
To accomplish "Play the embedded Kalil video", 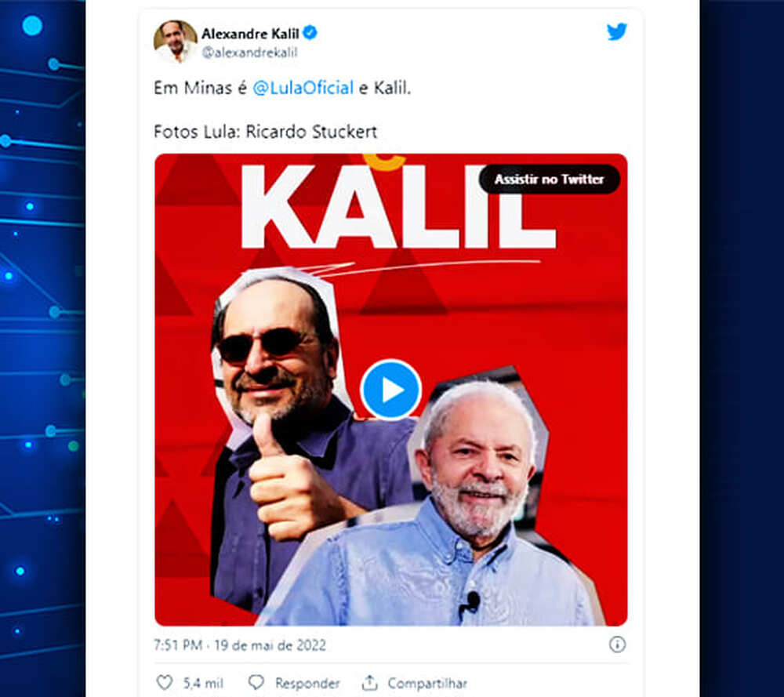I will [391, 390].
